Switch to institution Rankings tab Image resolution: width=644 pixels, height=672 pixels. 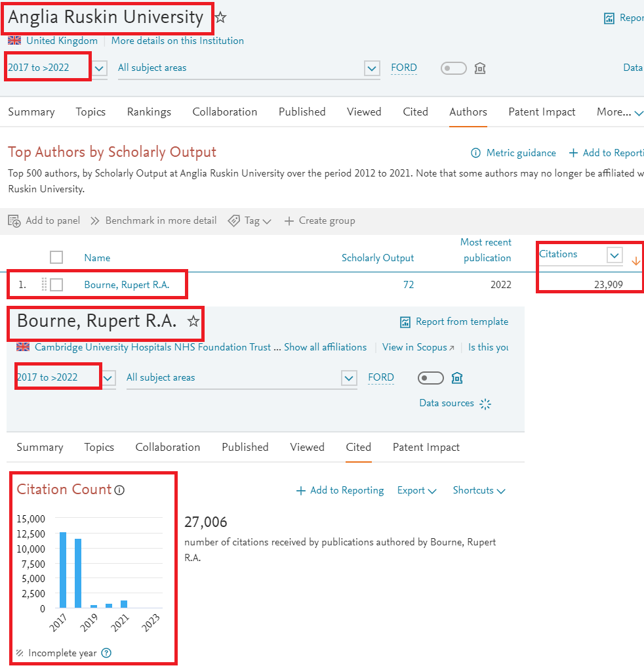pyautogui.click(x=149, y=112)
